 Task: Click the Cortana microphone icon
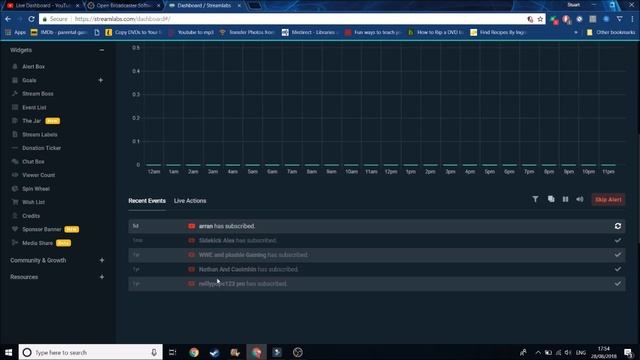click(154, 352)
